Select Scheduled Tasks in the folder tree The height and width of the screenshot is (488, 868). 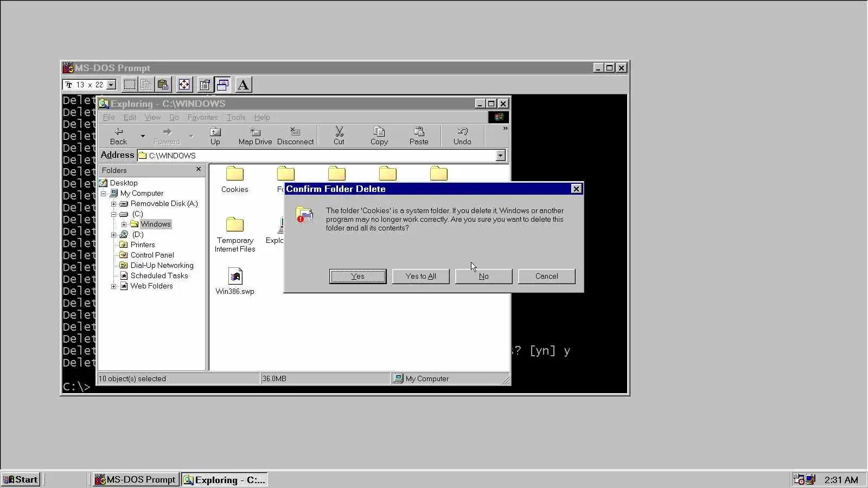pos(159,275)
